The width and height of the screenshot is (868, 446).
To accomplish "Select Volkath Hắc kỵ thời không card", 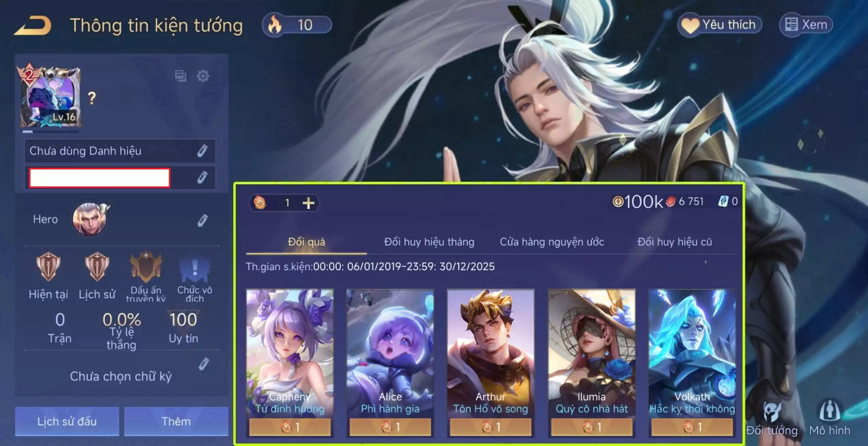I will 692,363.
